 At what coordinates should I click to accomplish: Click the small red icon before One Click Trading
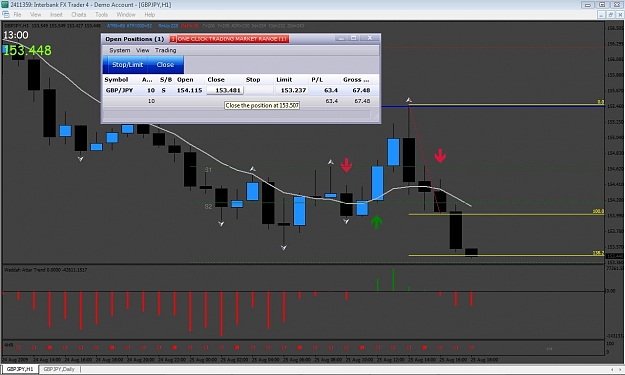[173, 39]
